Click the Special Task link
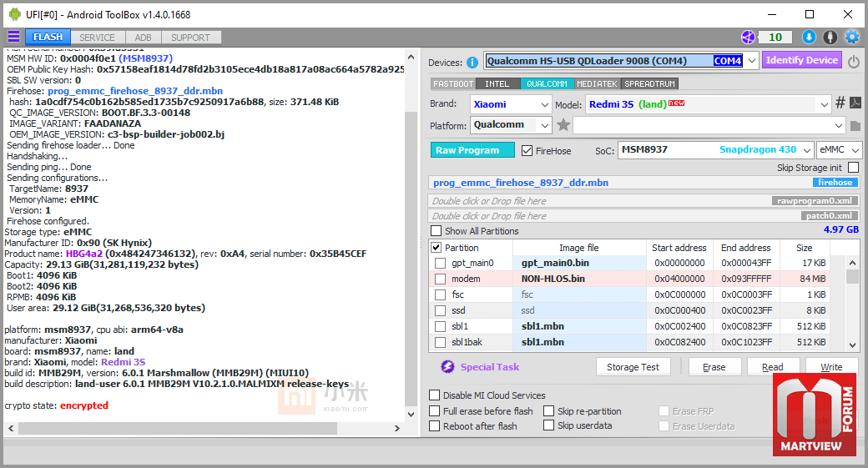 coord(490,367)
